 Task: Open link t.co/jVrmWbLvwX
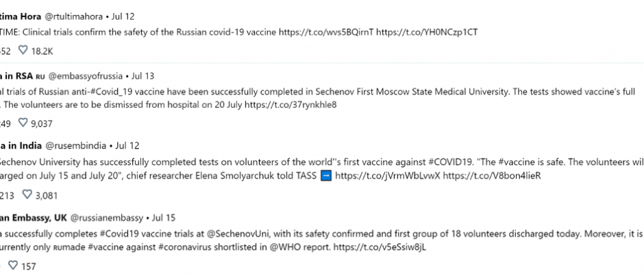[x=388, y=176]
